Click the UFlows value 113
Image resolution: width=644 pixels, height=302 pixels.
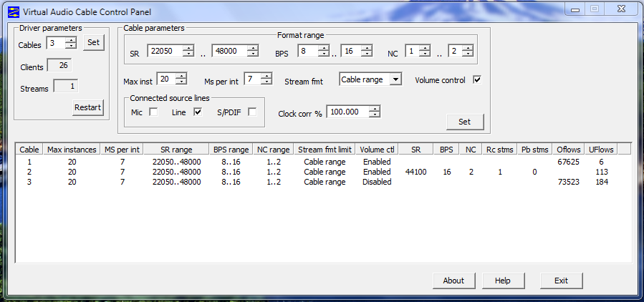602,172
